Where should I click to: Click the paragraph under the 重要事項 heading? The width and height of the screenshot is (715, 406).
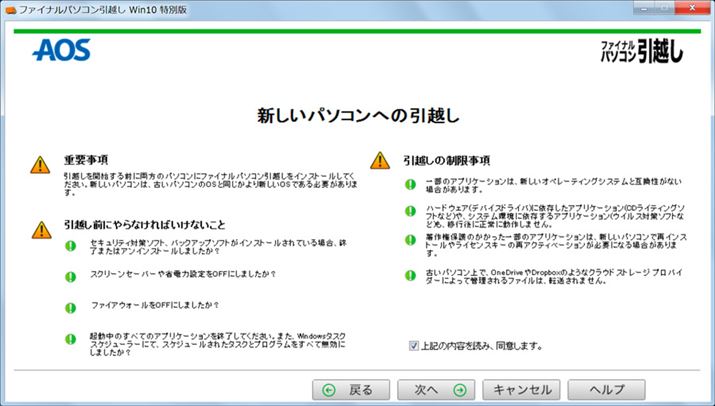[211, 184]
